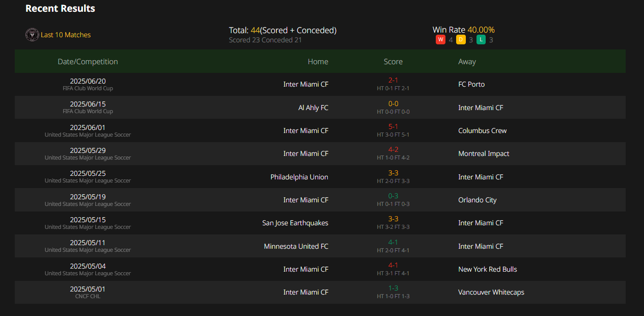
Task: Click the New York Red Bulls away team
Action: [x=488, y=269]
